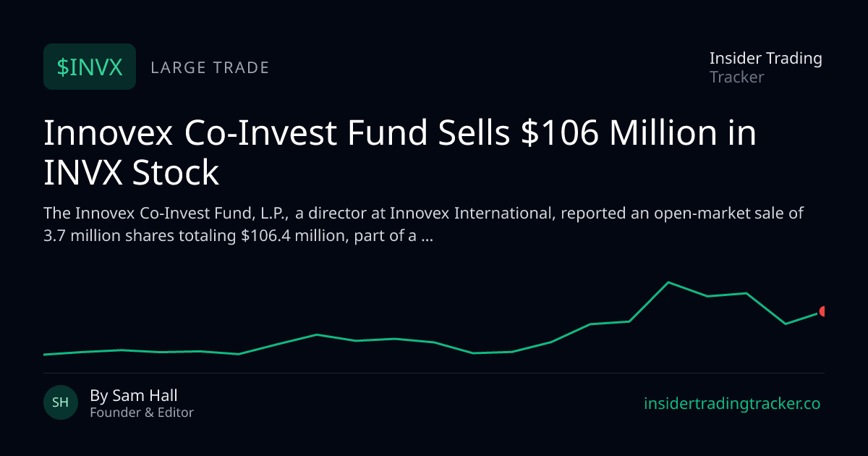
Task: Select the LARGE TRADE category label
Action: (210, 67)
